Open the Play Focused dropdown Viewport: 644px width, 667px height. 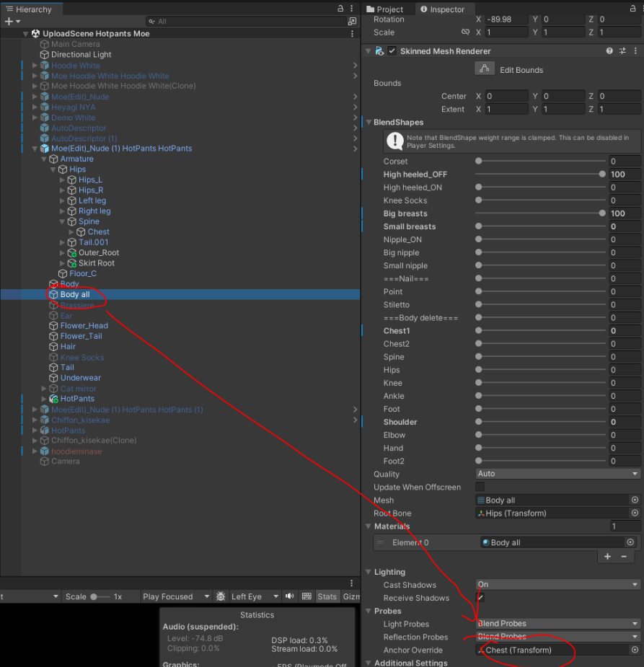pos(176,596)
